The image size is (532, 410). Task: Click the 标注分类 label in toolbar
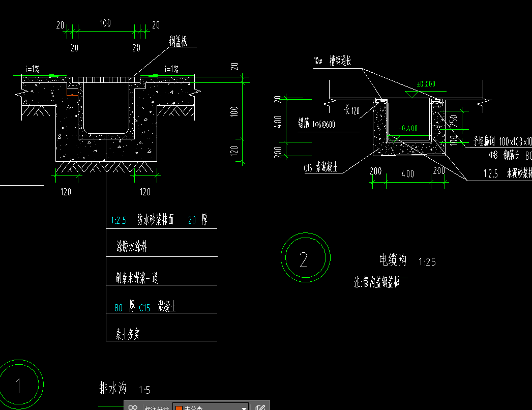tap(157, 408)
